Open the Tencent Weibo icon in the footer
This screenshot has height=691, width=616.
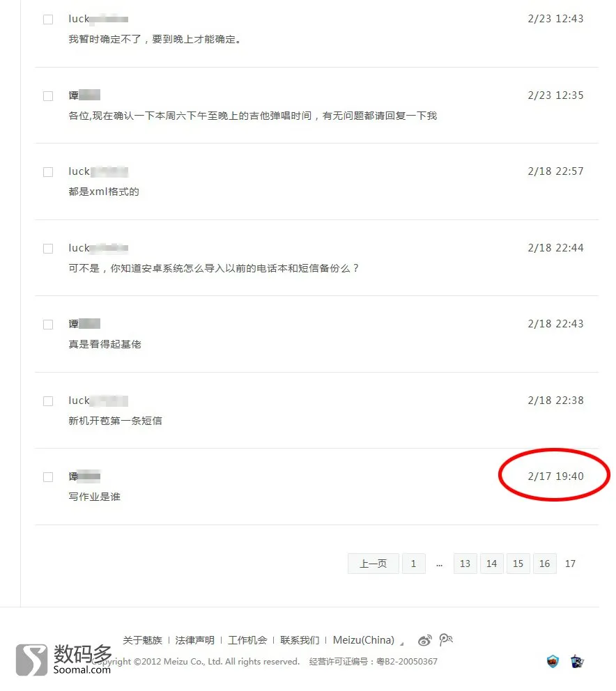(x=445, y=639)
